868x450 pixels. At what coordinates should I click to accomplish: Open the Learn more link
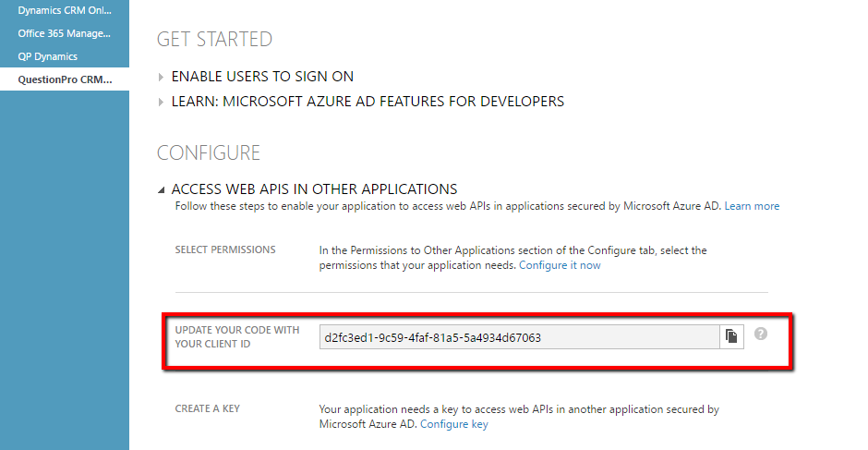(x=752, y=206)
